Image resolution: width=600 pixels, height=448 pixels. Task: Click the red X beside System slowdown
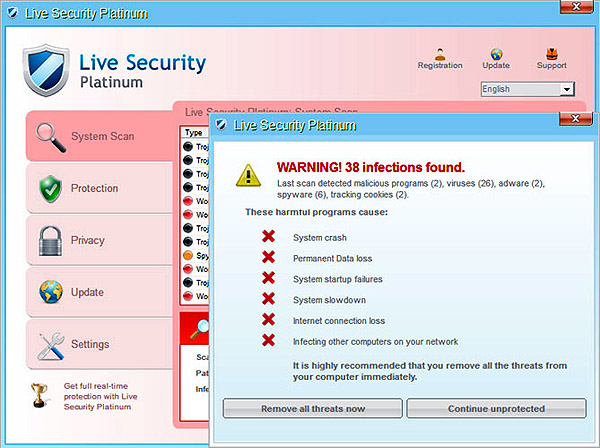pyautogui.click(x=268, y=298)
